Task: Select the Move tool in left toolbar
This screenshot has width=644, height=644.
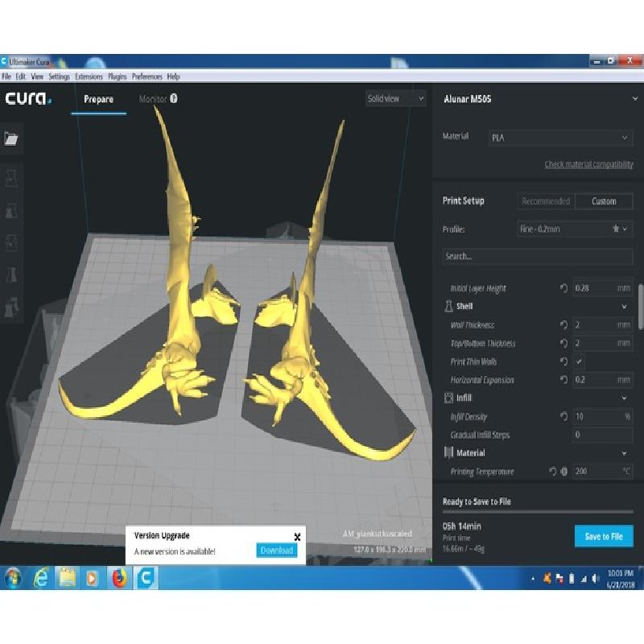Action: tap(11, 179)
